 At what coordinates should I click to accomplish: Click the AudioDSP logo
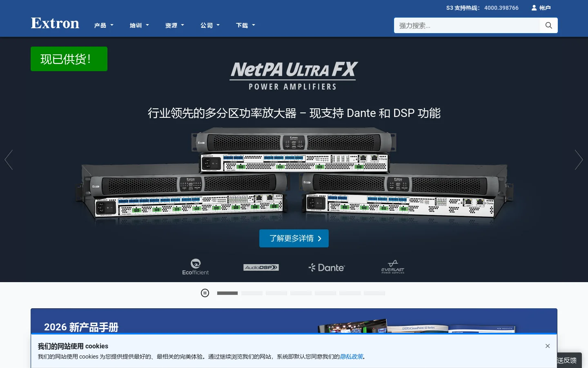[261, 267]
